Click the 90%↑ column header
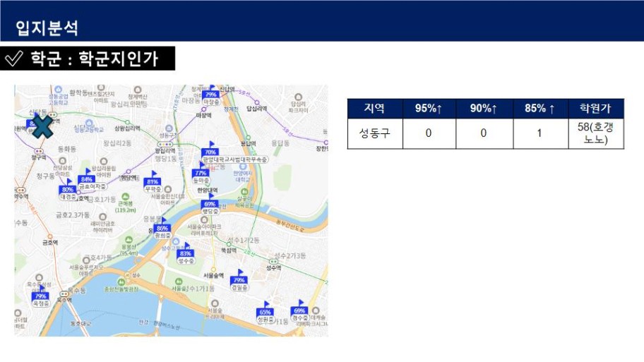Image resolution: width=644 pixels, height=362 pixels. click(x=484, y=109)
